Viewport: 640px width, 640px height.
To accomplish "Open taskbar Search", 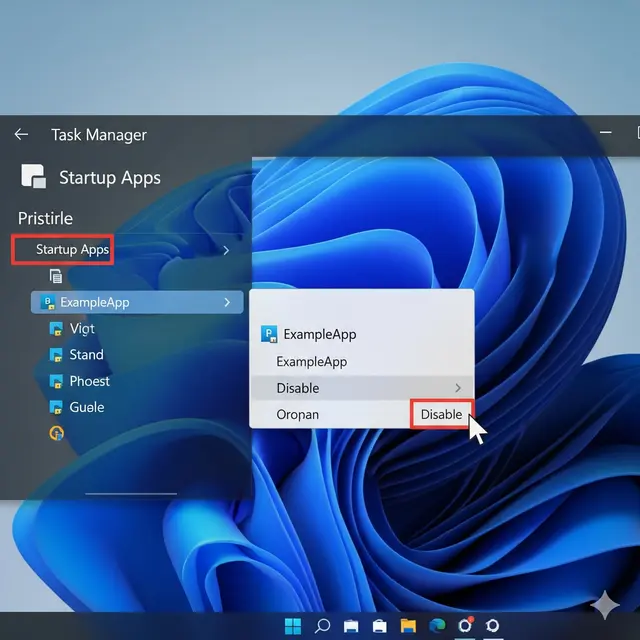I will tap(322, 626).
